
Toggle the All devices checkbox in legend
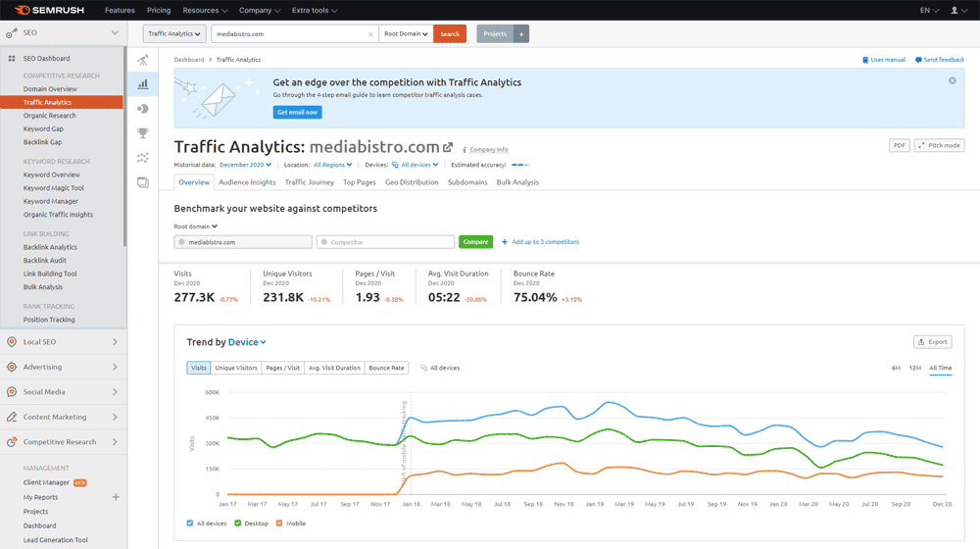[x=190, y=524]
